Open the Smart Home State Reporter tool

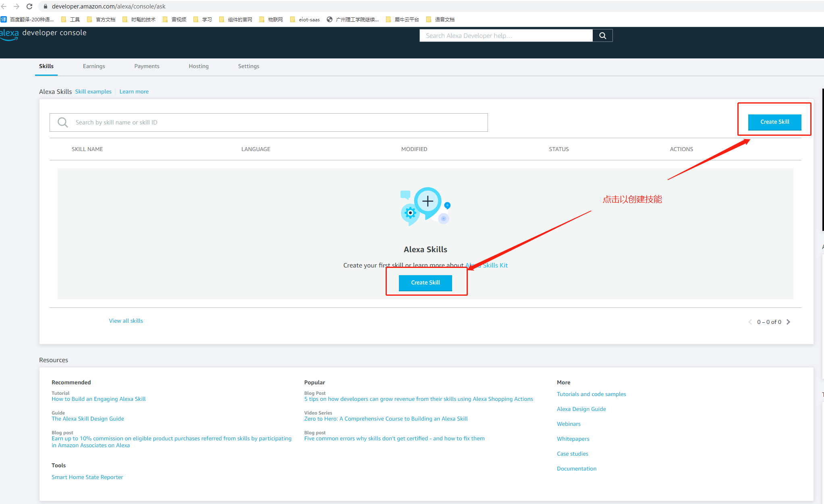[87, 477]
